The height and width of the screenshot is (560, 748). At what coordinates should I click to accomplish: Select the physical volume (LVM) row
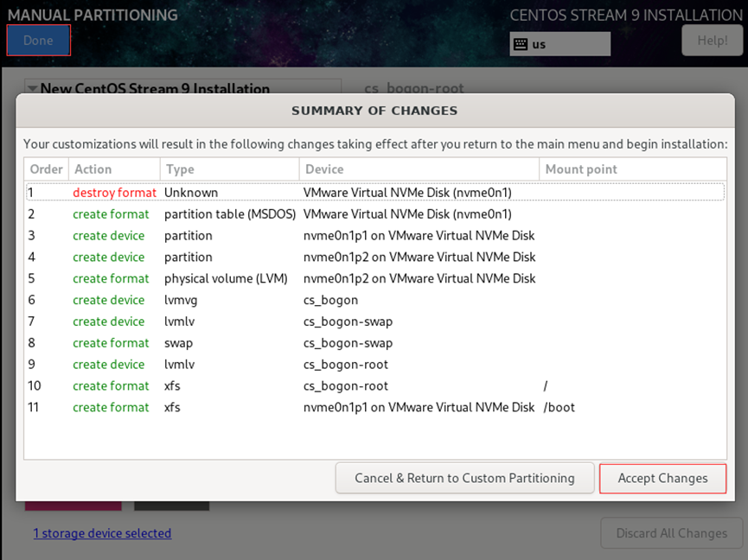pyautogui.click(x=375, y=278)
